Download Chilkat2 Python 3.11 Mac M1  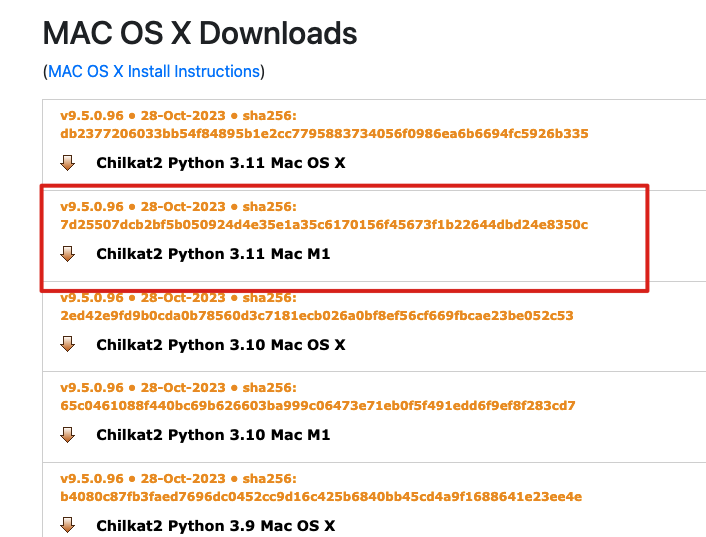tap(212, 254)
